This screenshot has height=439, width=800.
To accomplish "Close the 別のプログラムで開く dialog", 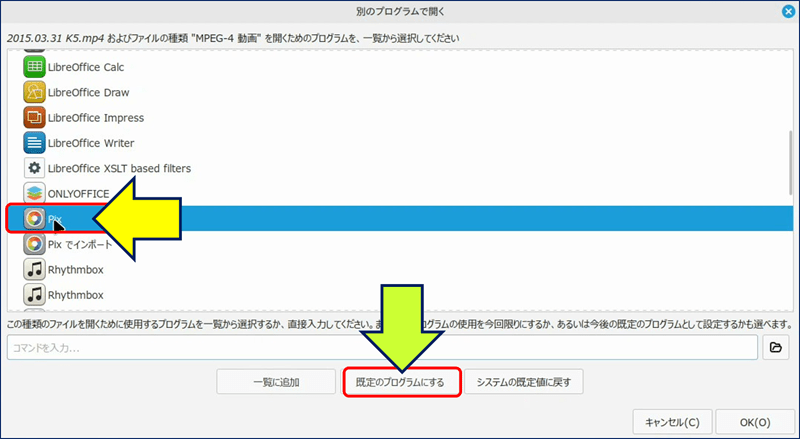I will click(788, 11).
